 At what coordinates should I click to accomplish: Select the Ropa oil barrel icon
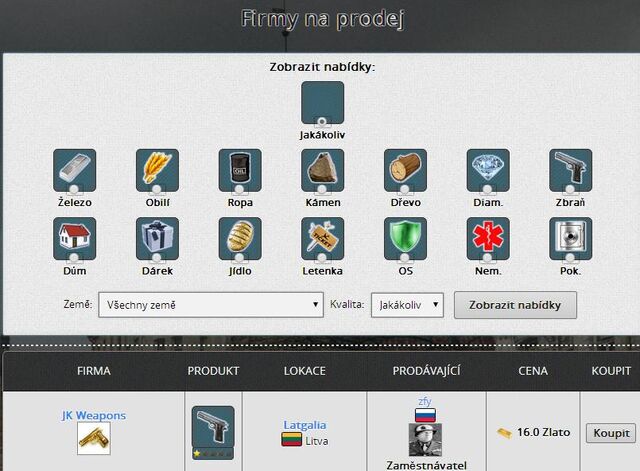[240, 170]
